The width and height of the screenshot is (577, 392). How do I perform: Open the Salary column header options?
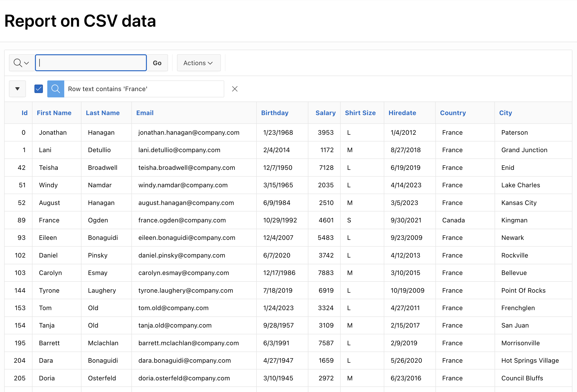pos(325,113)
